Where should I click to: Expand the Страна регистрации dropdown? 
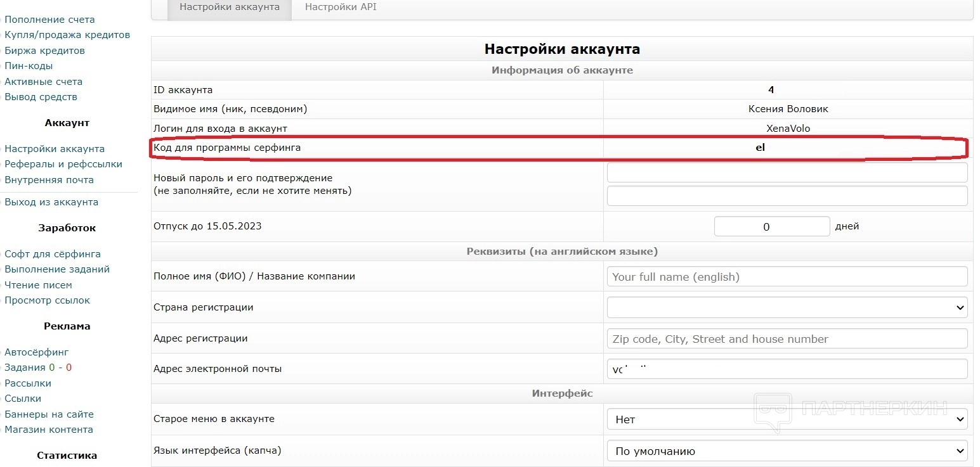tap(787, 307)
